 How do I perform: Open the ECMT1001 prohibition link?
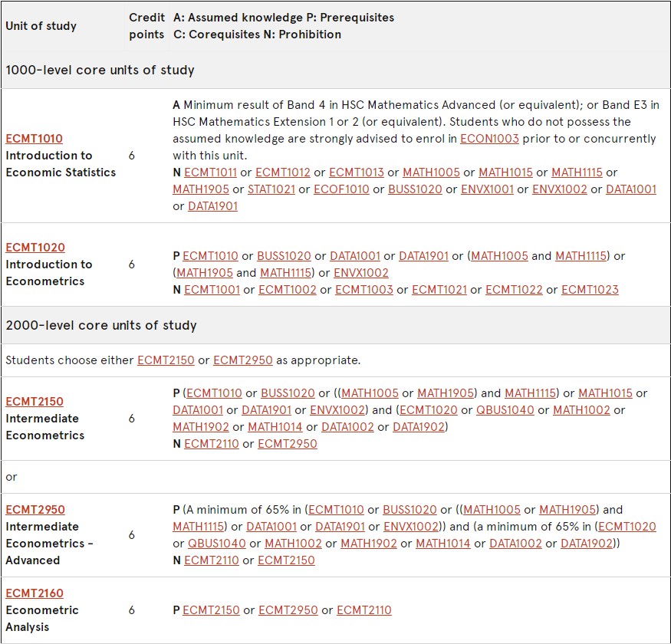(212, 290)
